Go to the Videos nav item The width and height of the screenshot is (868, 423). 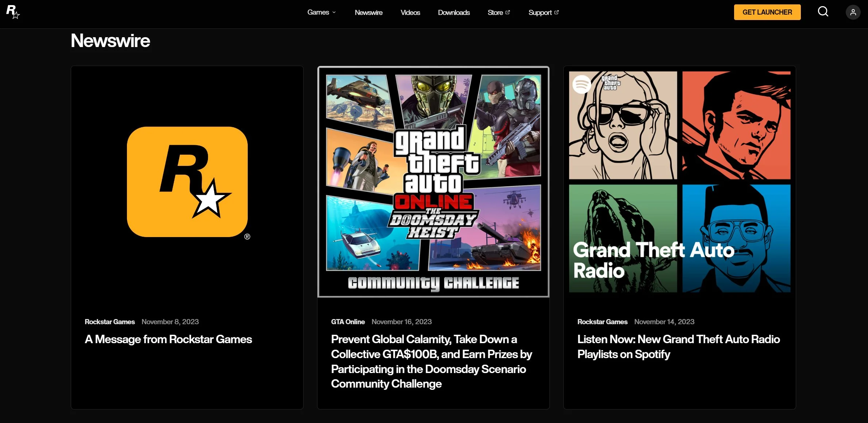click(x=410, y=12)
